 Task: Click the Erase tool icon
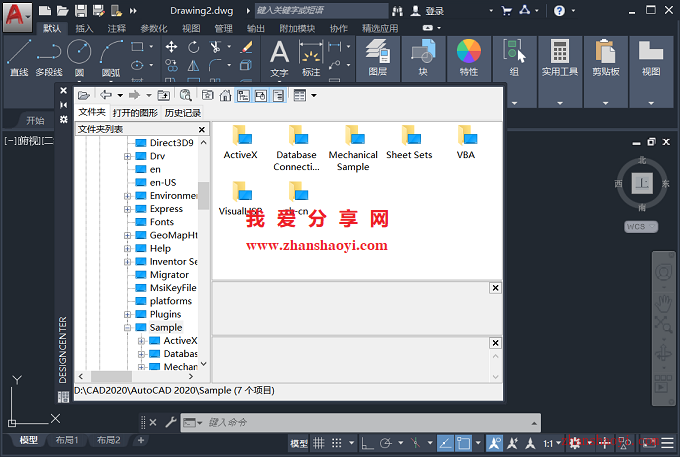(x=246, y=47)
